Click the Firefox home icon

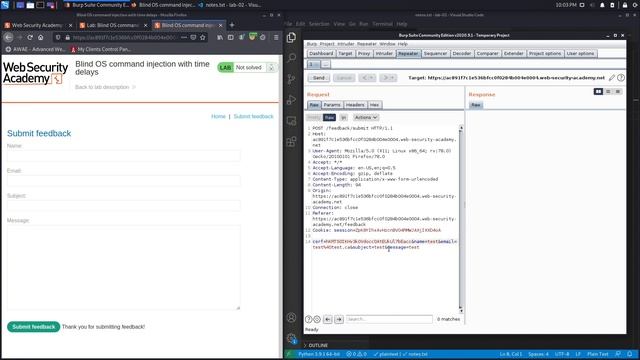tap(40, 37)
